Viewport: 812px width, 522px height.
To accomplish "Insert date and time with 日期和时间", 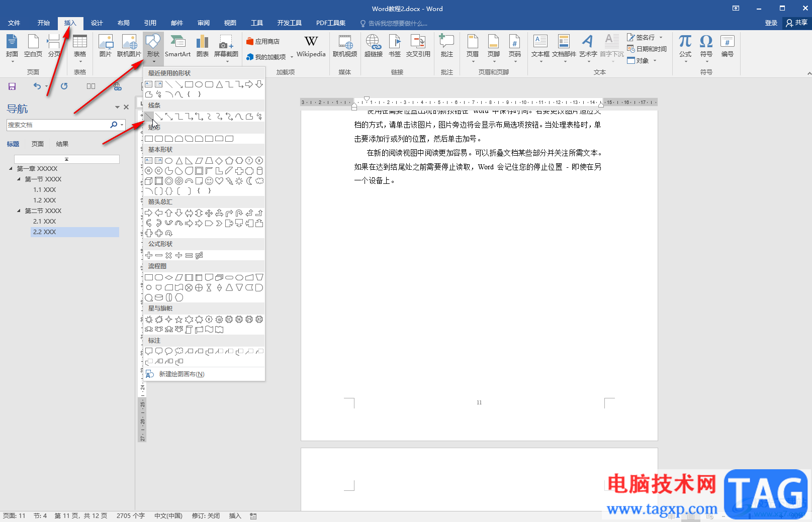I will 647,49.
